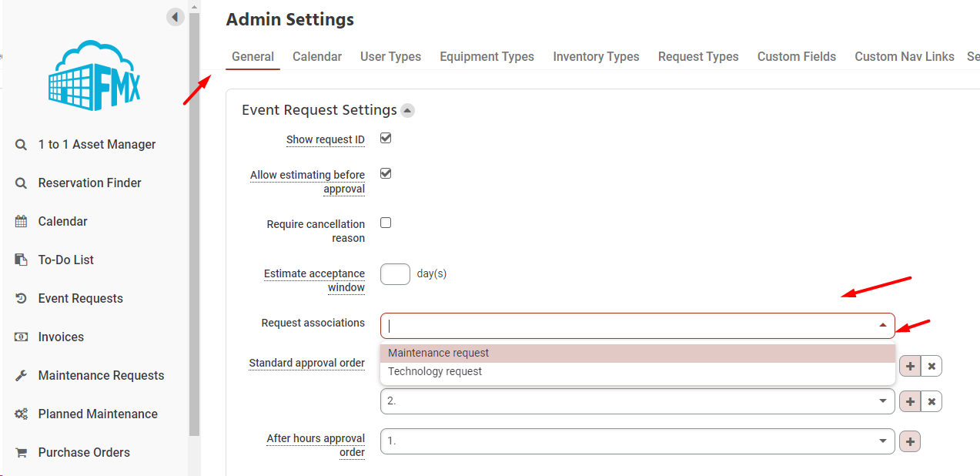Switch to the Calendar tab
The height and width of the screenshot is (476, 980).
tap(317, 56)
